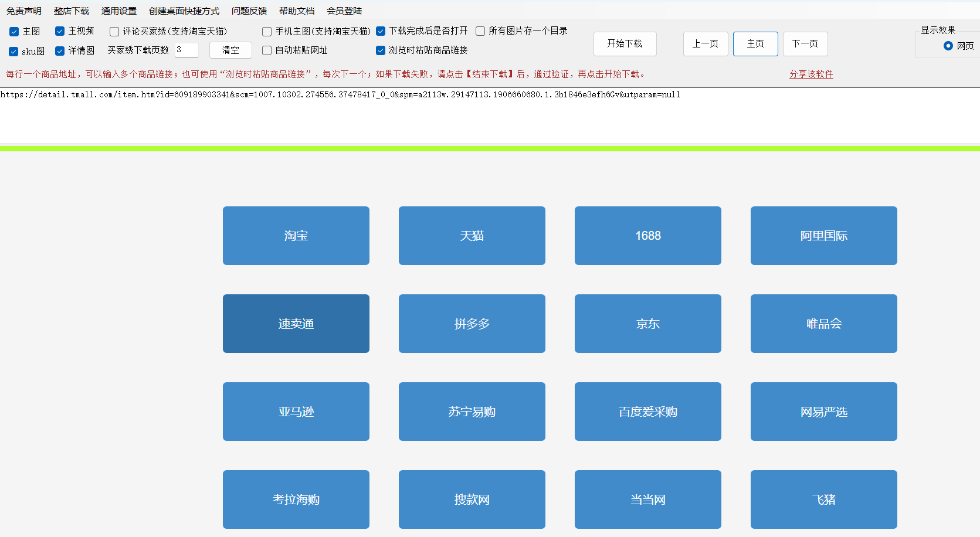Open the 飞猪 platform tile
Image resolution: width=980 pixels, height=537 pixels.
tap(824, 499)
